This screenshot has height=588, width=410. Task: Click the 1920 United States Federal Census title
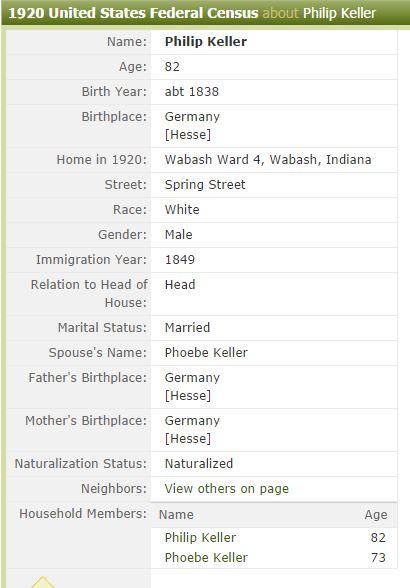(133, 13)
